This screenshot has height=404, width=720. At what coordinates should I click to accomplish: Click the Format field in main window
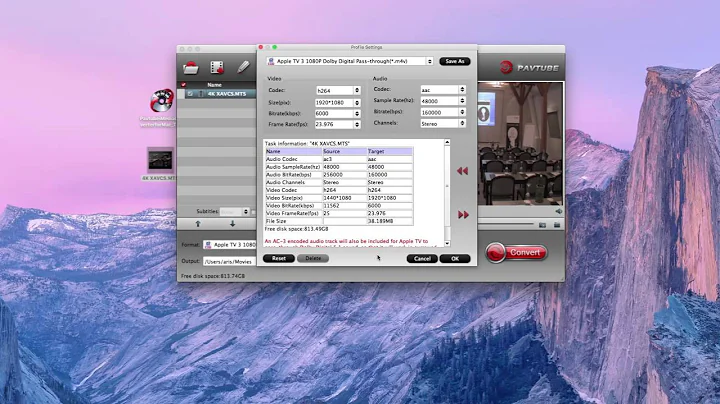[229, 245]
